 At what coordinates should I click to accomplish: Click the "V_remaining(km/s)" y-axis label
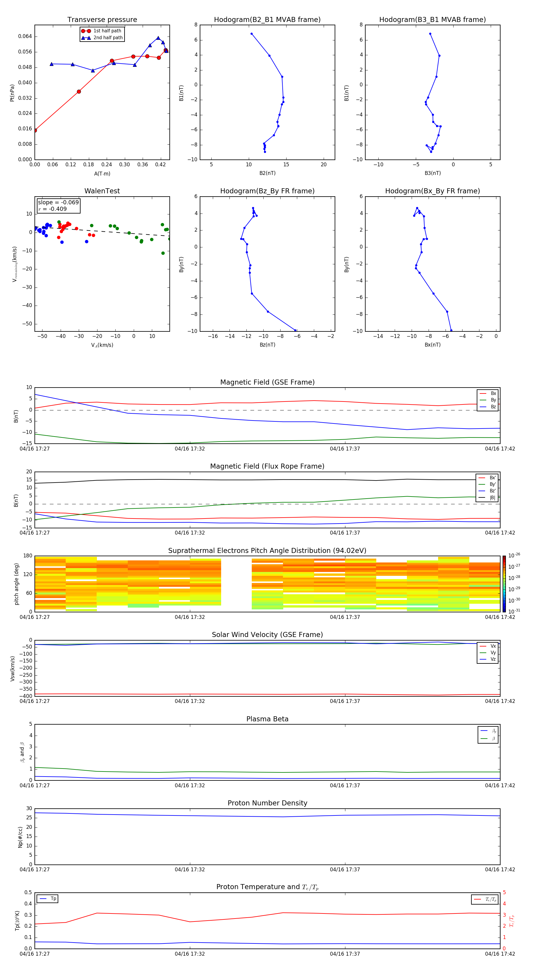tap(15, 264)
